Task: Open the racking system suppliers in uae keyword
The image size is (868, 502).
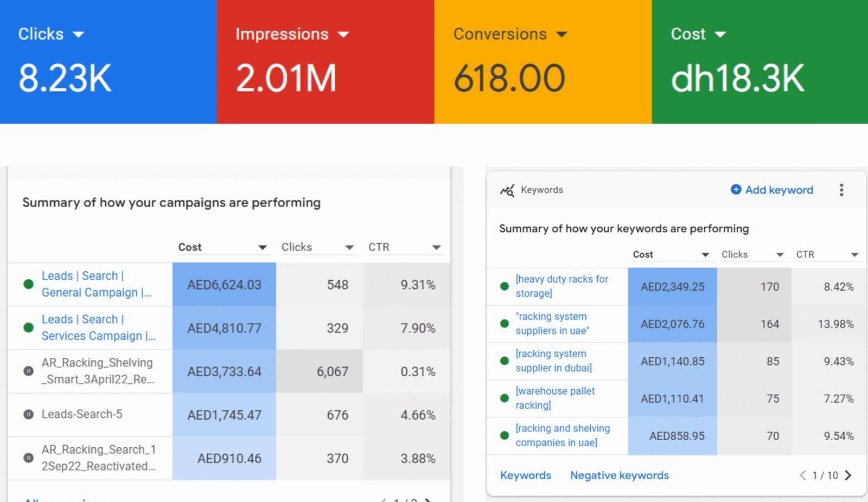Action: (552, 324)
